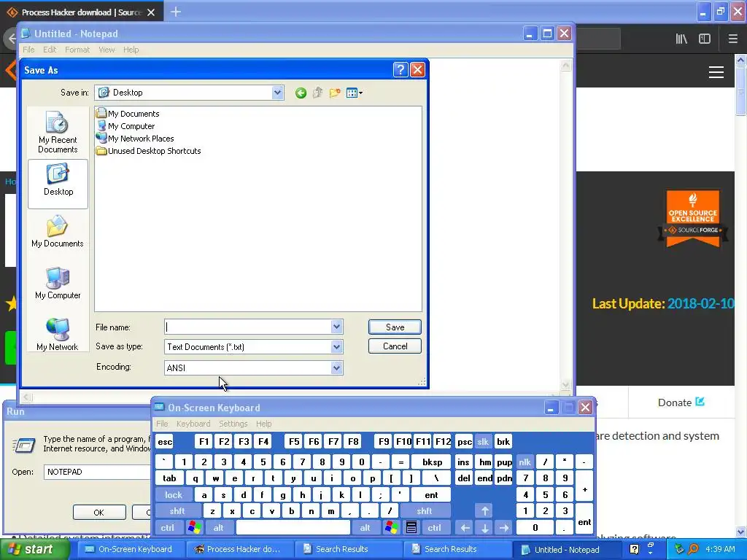Toggle the right shft key on keyboard

click(x=425, y=511)
